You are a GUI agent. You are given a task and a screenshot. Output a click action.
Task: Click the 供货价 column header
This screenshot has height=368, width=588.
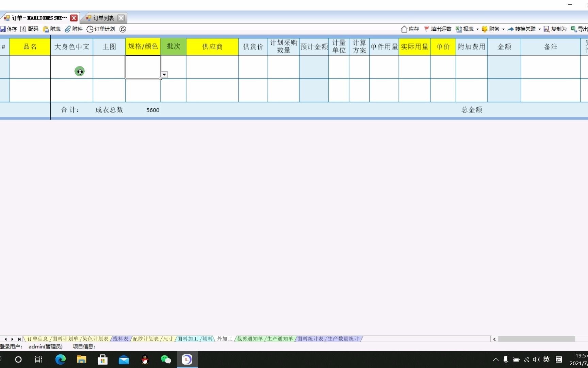[x=253, y=47]
